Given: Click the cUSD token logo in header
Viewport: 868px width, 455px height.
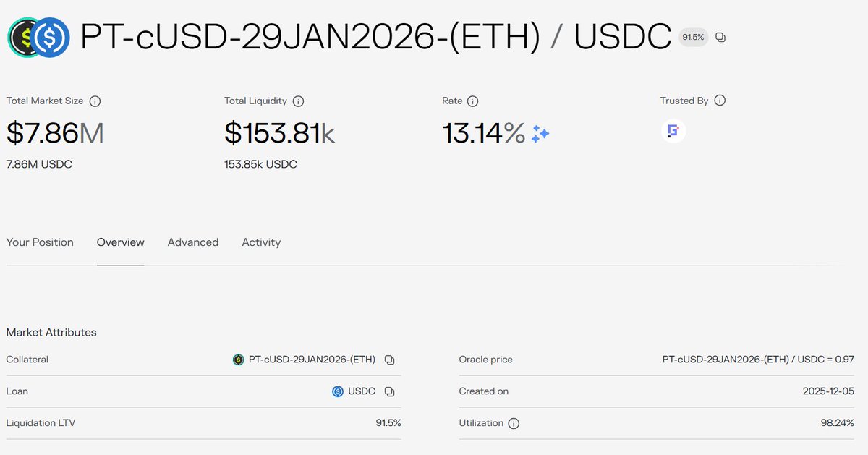Looking at the screenshot, I should (x=20, y=37).
